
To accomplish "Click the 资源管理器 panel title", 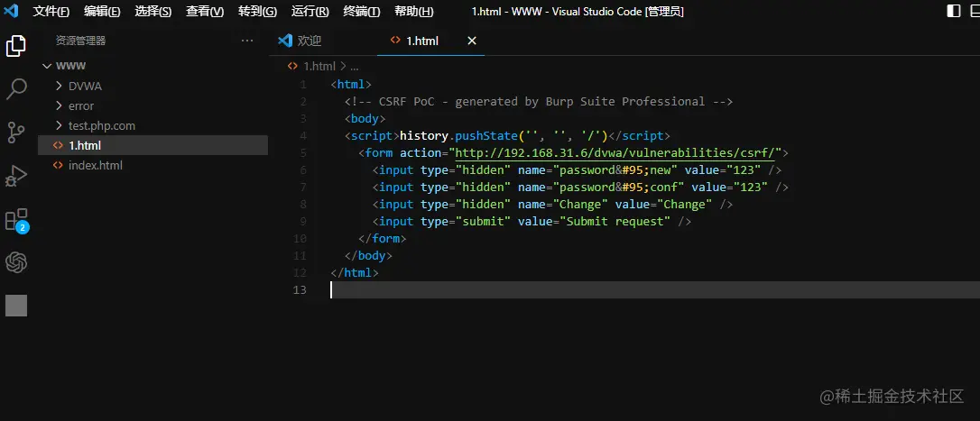I will tap(81, 41).
